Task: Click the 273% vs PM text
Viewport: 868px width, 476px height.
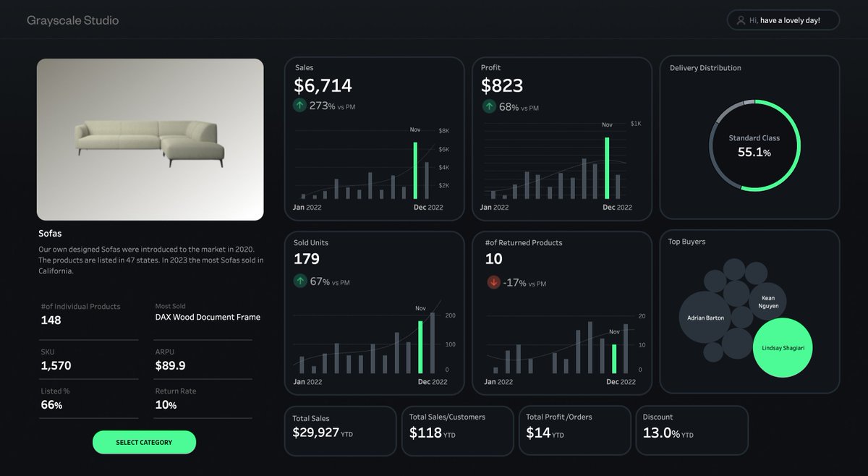Action: point(332,106)
